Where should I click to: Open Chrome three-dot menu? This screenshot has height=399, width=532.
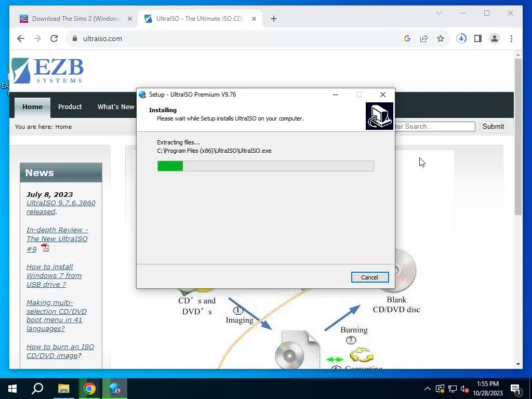click(x=511, y=38)
